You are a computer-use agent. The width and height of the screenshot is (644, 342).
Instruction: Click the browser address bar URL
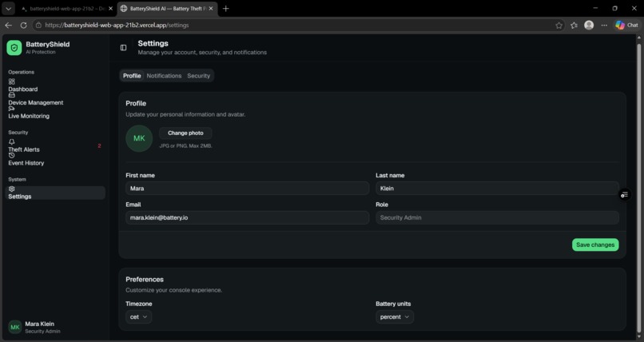click(117, 25)
